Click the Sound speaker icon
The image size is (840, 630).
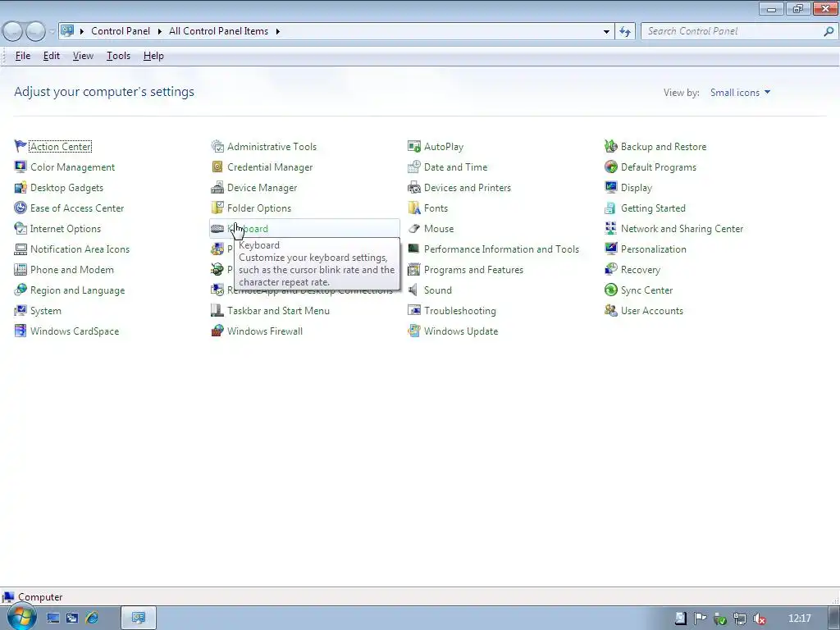[x=414, y=290]
